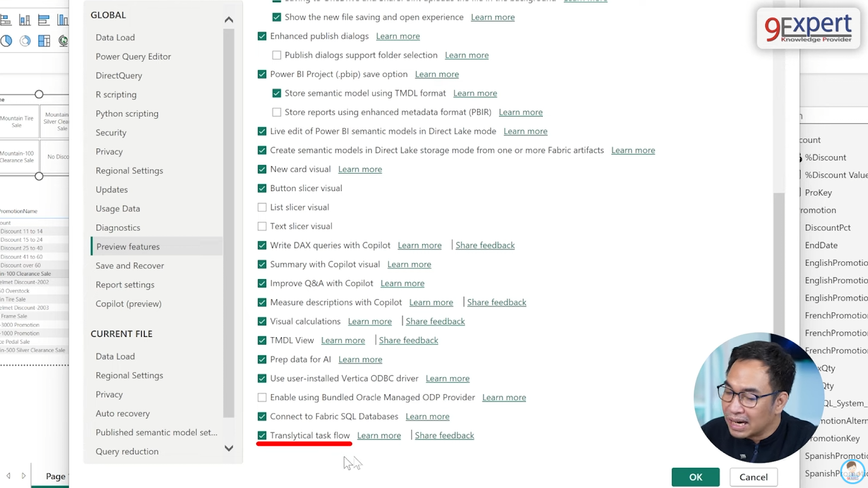Confirm settings with the OK button
Screen dimensions: 868x488
tap(695, 477)
